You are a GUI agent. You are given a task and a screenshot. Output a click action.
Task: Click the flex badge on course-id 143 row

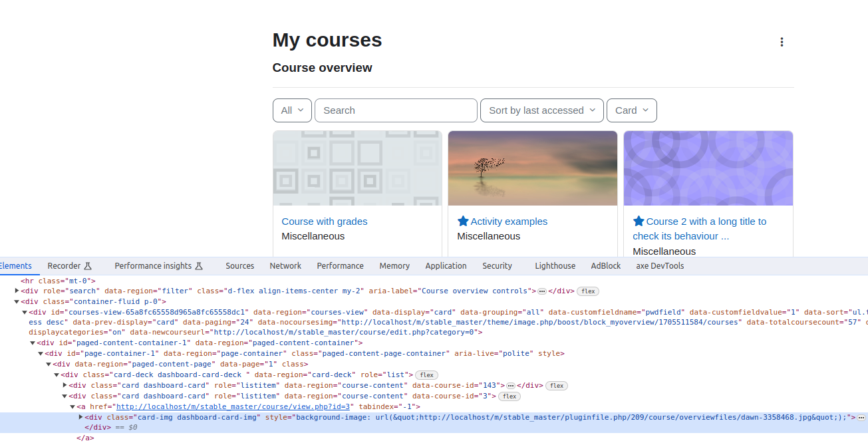tap(556, 386)
